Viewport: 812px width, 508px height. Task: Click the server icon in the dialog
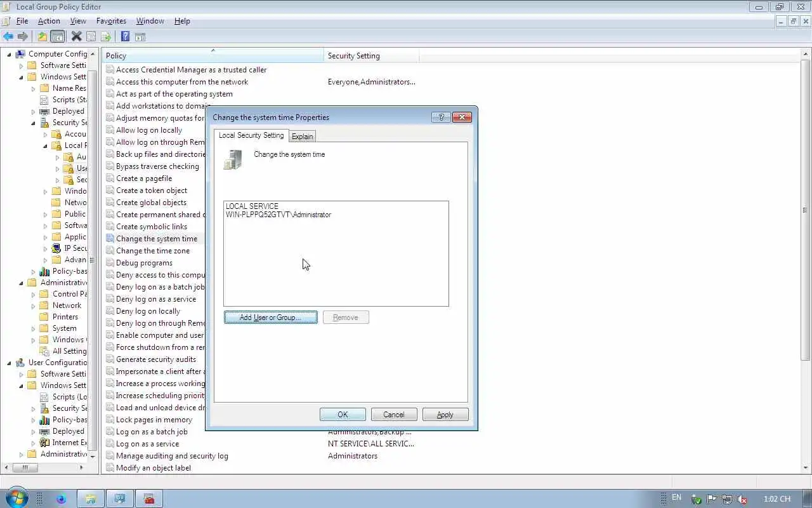[x=233, y=159]
